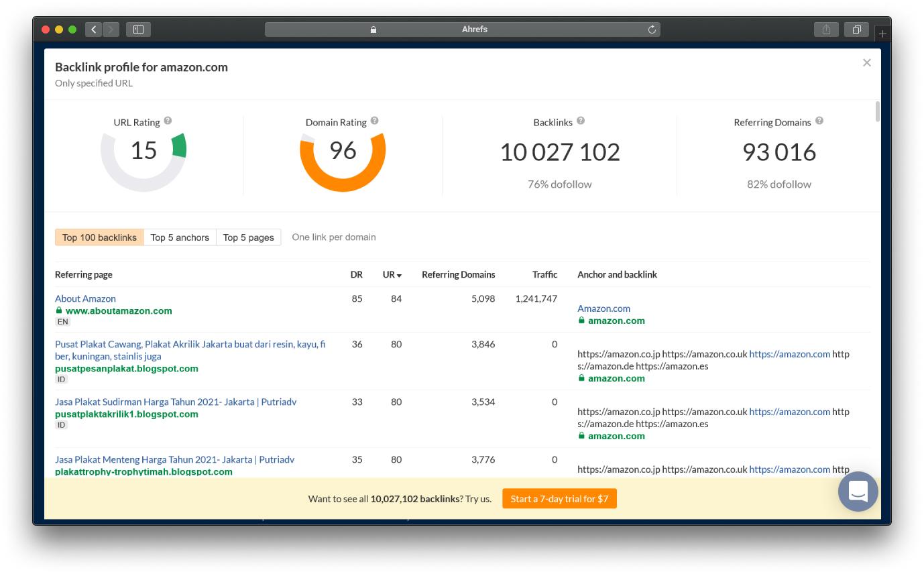The height and width of the screenshot is (574, 924).
Task: Click the traffic value 1,241,747
Action: point(536,299)
